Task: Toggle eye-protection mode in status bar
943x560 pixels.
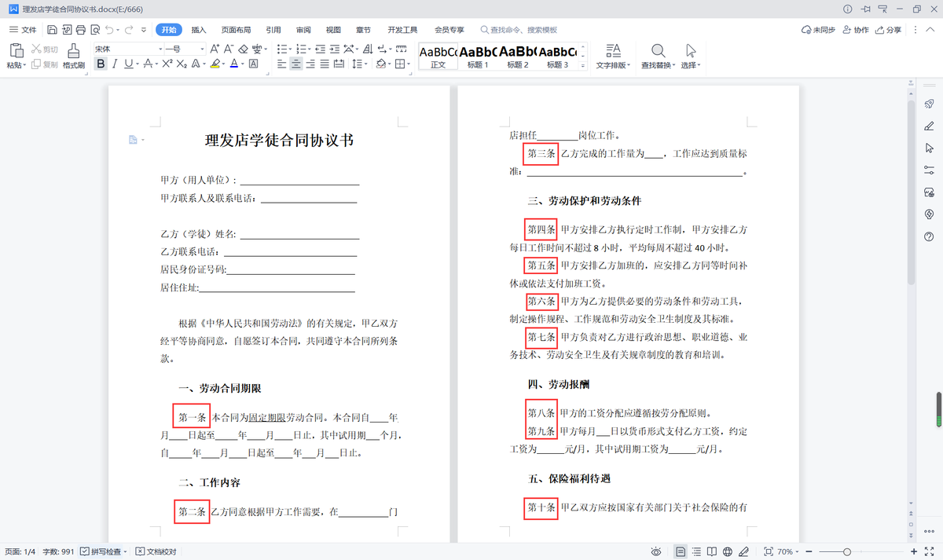Action: 656,551
